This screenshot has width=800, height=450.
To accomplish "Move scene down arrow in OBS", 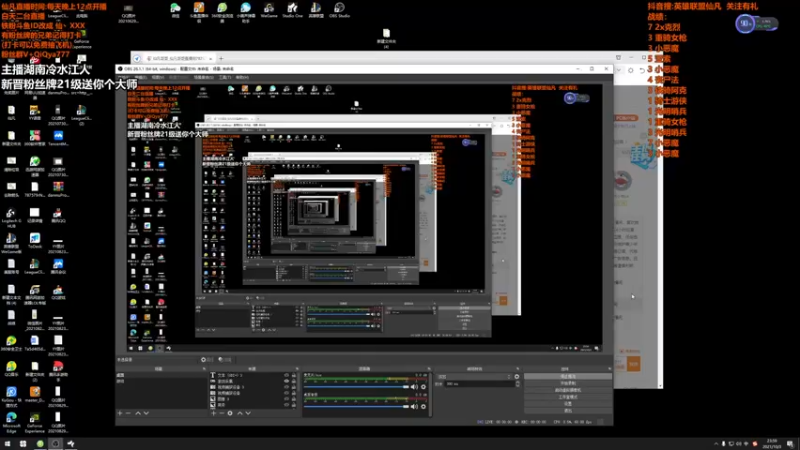I will pos(146,413).
